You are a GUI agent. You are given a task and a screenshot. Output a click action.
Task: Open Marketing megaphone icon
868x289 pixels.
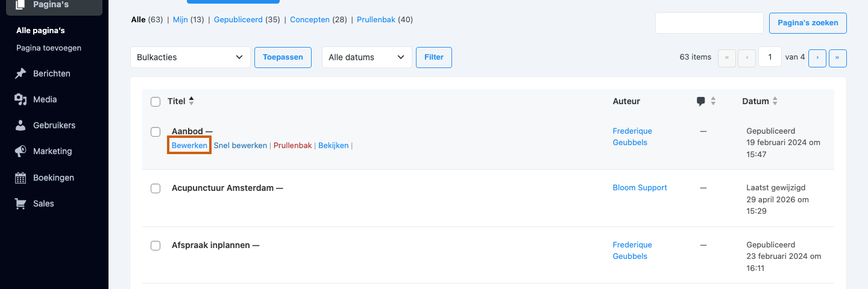[20, 151]
